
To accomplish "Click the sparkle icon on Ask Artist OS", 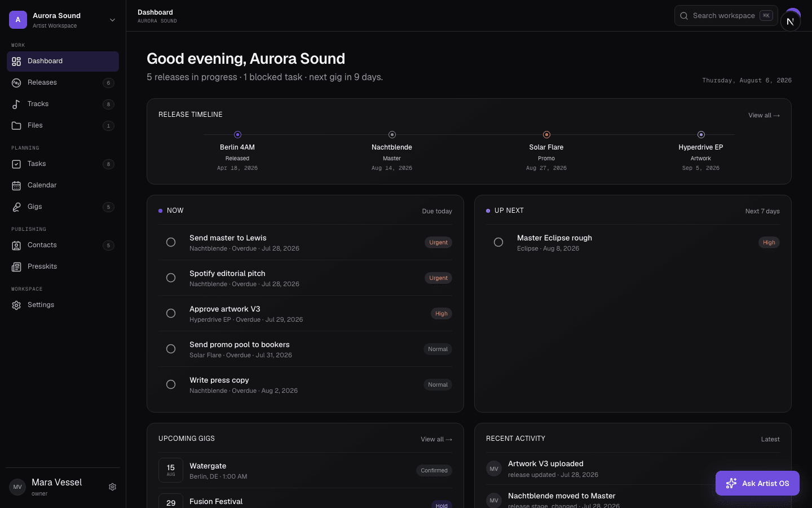I will [x=731, y=483].
